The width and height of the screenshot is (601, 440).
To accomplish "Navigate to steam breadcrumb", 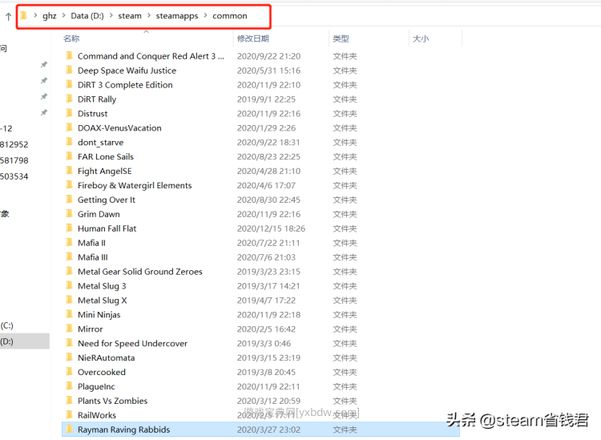I will [130, 16].
